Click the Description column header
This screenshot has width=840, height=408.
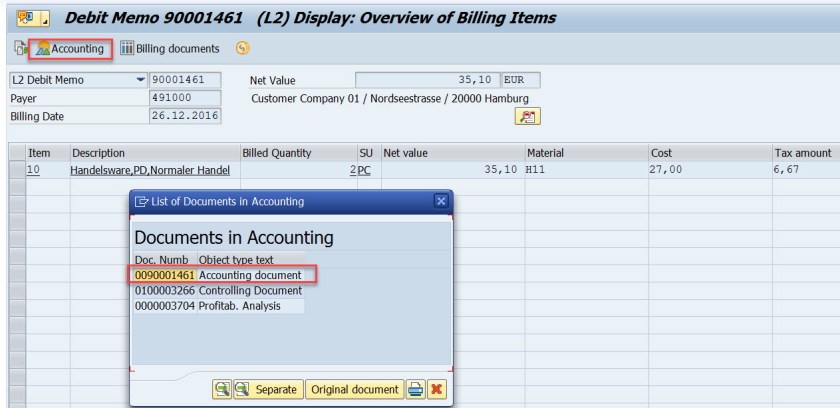pyautogui.click(x=155, y=153)
